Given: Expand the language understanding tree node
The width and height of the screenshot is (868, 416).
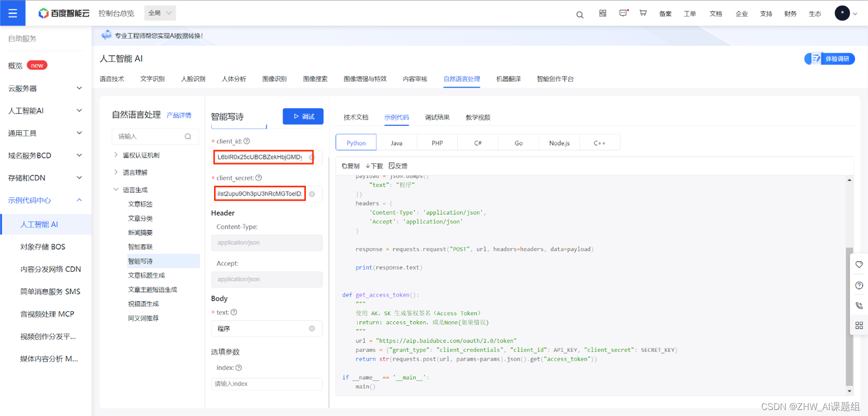Looking at the screenshot, I should (x=116, y=172).
